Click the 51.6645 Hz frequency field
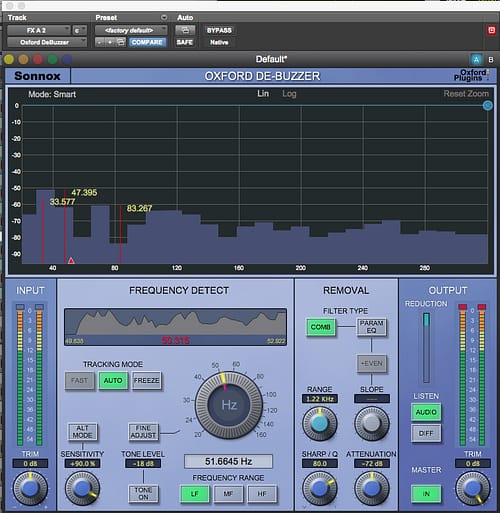The image size is (500, 513). [228, 461]
